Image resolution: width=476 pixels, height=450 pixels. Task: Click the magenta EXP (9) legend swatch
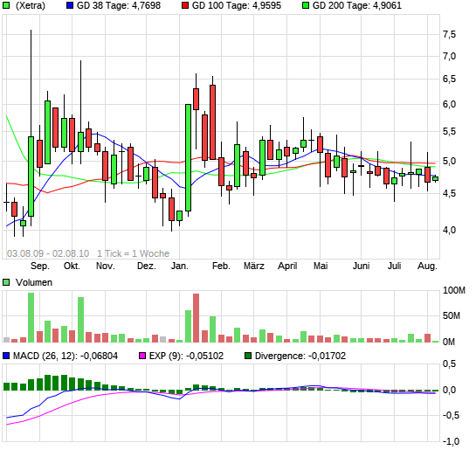pyautogui.click(x=142, y=356)
